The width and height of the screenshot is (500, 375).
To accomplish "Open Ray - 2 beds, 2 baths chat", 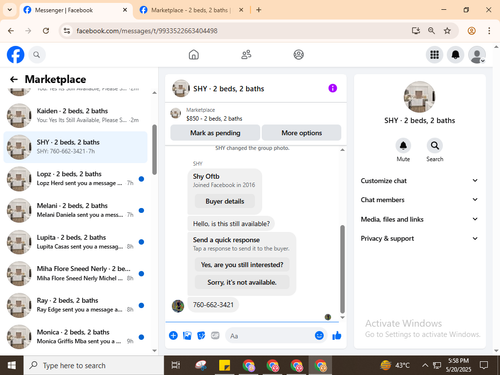I will pyautogui.click(x=75, y=305).
